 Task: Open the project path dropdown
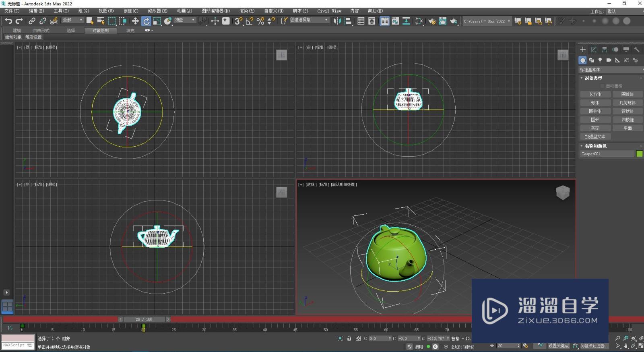point(487,21)
